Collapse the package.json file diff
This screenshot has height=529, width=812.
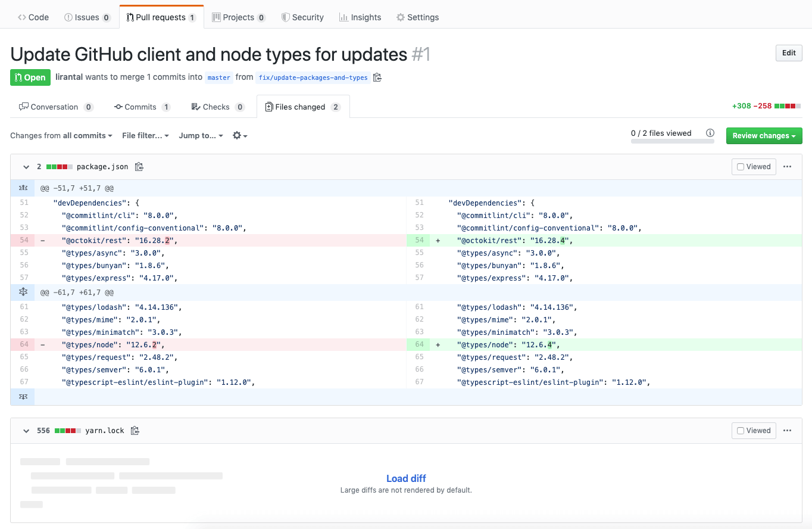26,167
